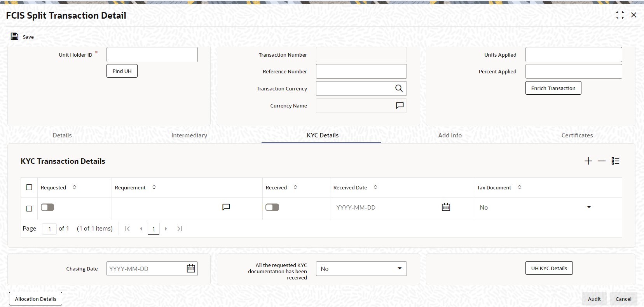This screenshot has height=307, width=644.
Task: Focus the Unit Holder ID field
Action: point(152,55)
